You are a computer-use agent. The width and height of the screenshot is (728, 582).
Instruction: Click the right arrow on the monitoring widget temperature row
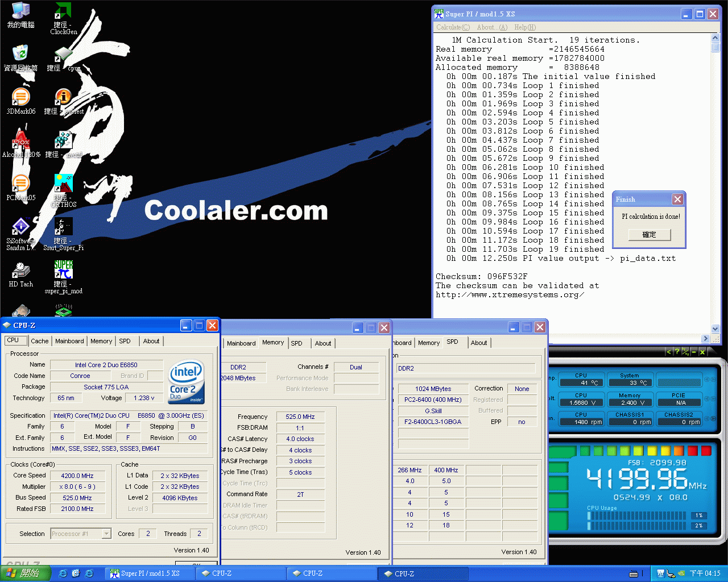pyautogui.click(x=714, y=379)
